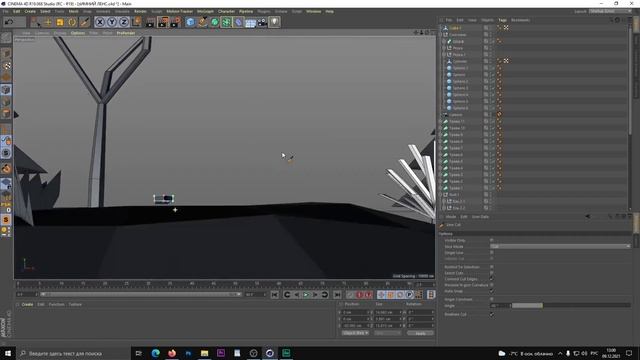The height and width of the screenshot is (360, 640).
Task: Open the Mesh menu
Action: coord(73,11)
